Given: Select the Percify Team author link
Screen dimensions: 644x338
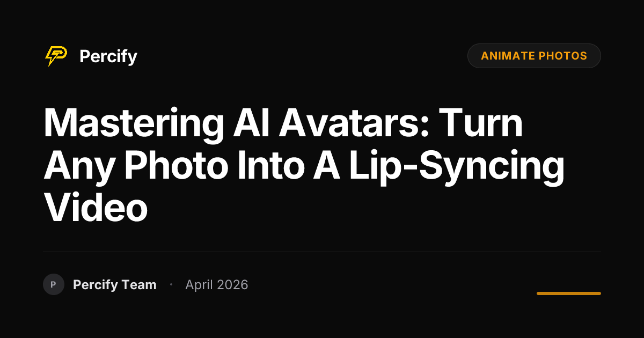Looking at the screenshot, I should click(x=115, y=285).
